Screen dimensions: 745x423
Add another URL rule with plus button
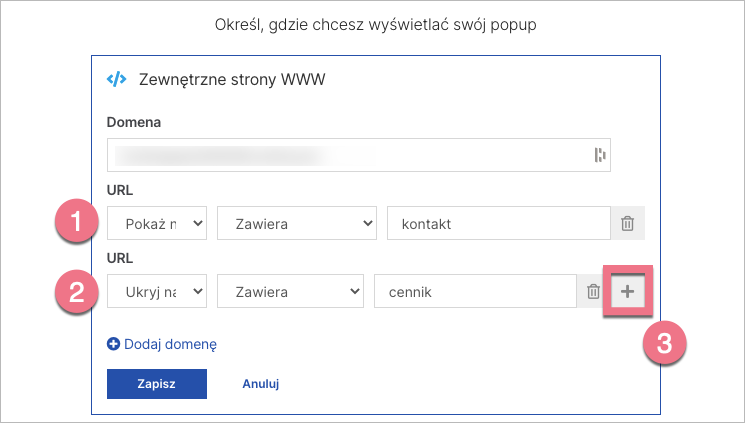point(627,292)
